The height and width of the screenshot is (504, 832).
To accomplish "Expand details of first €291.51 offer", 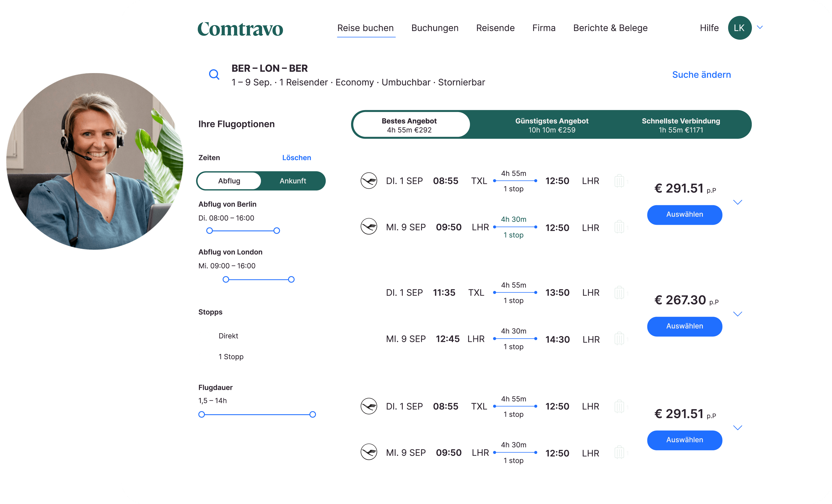I will tap(738, 202).
